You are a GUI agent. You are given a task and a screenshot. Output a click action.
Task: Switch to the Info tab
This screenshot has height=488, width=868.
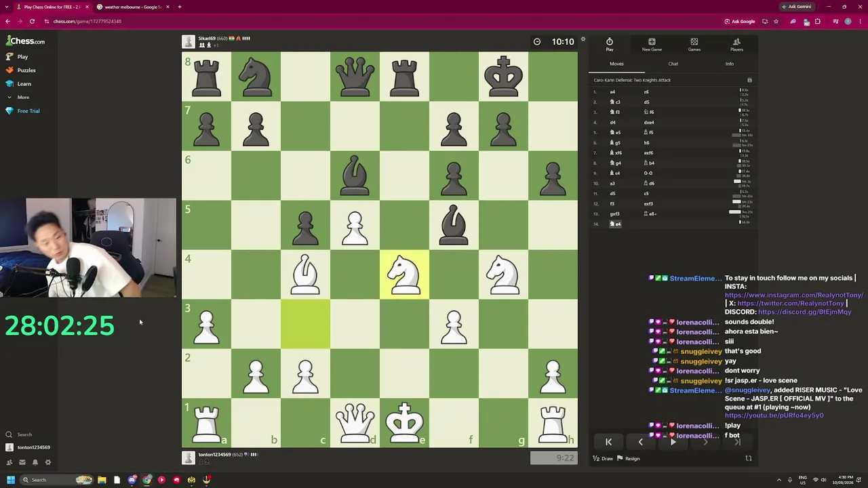[730, 64]
